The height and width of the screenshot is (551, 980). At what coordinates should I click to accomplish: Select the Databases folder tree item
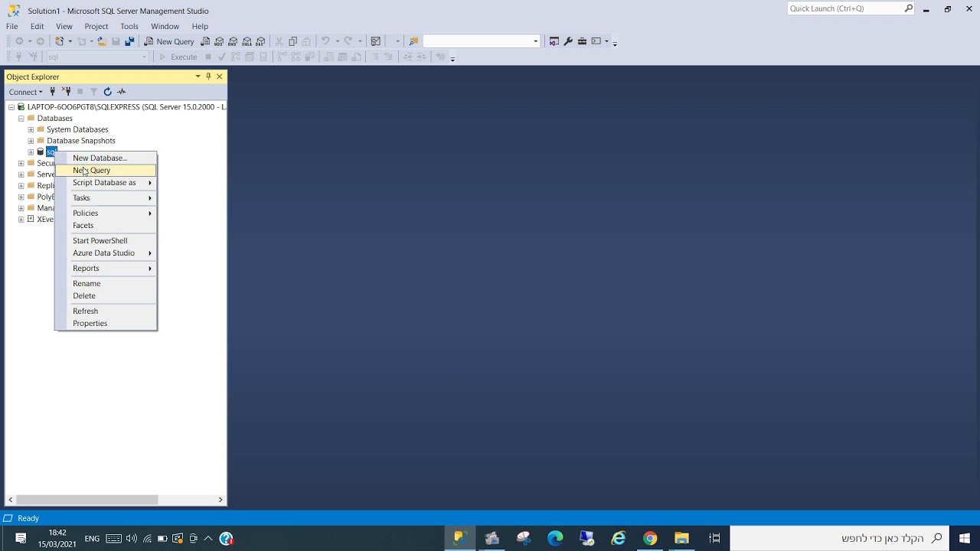click(x=54, y=119)
